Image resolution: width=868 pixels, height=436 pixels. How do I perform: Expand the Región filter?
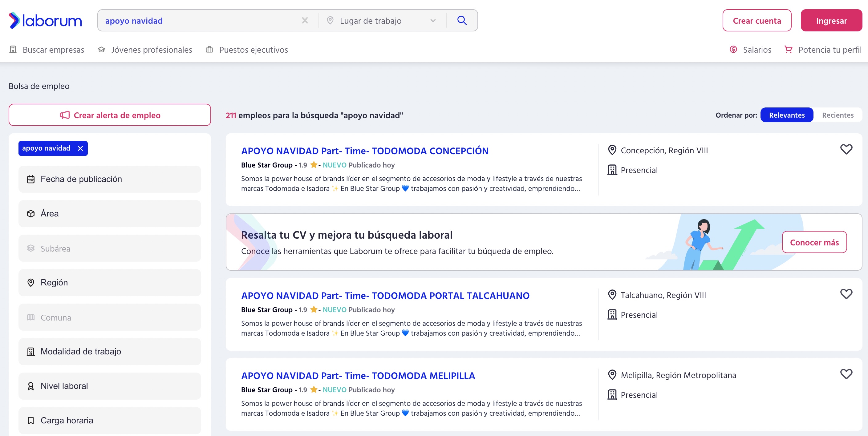tap(110, 283)
